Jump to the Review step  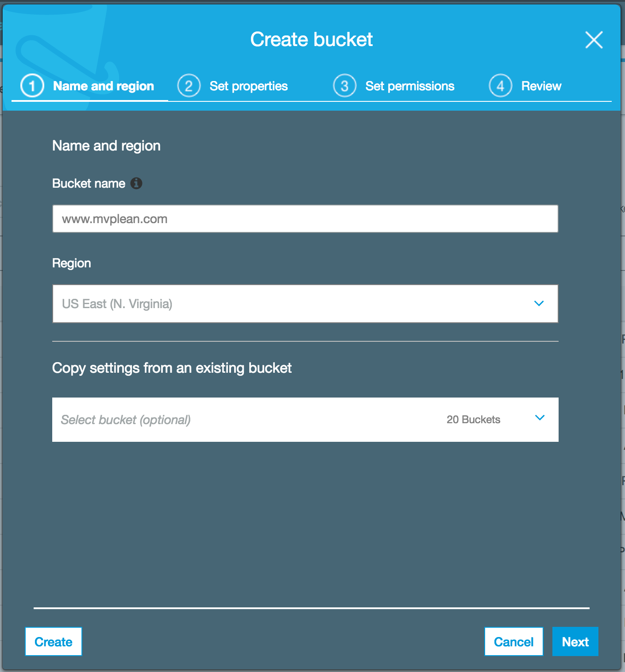(x=541, y=86)
